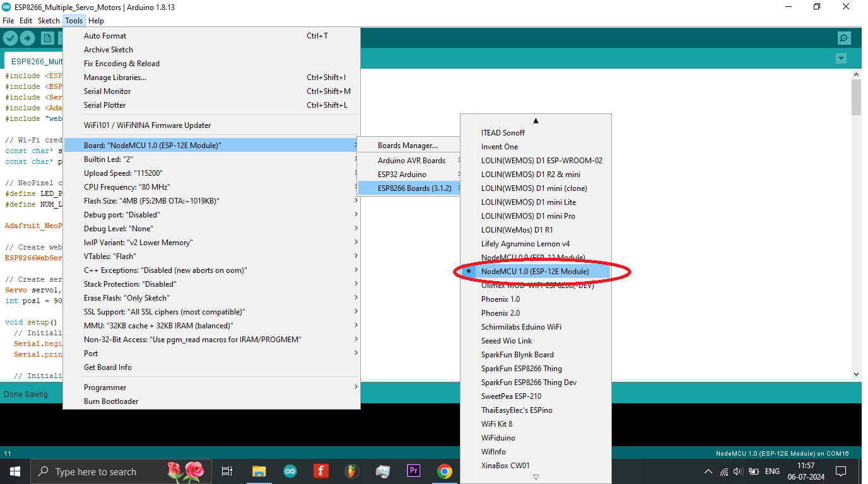The image size is (868, 484).
Task: Expand ESP8266 Boards (3.1.2) submenu
Action: tap(410, 188)
